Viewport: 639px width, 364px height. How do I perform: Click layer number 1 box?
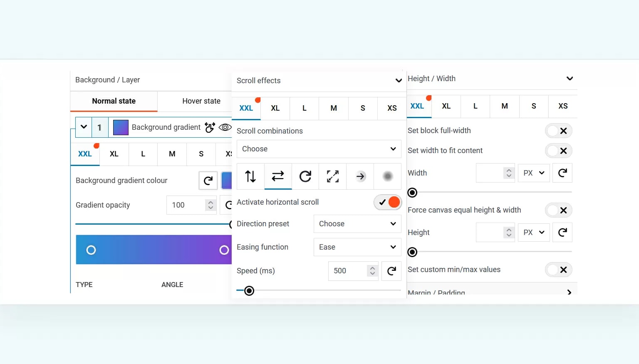[100, 127]
